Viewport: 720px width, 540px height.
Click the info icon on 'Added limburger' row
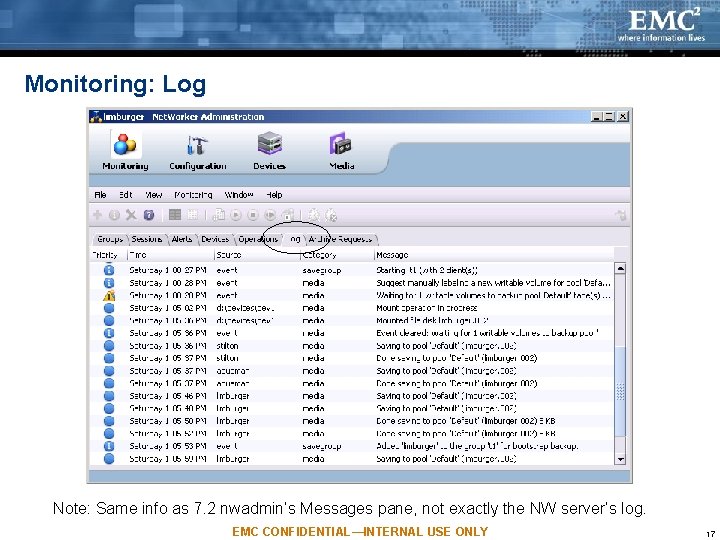coord(109,446)
